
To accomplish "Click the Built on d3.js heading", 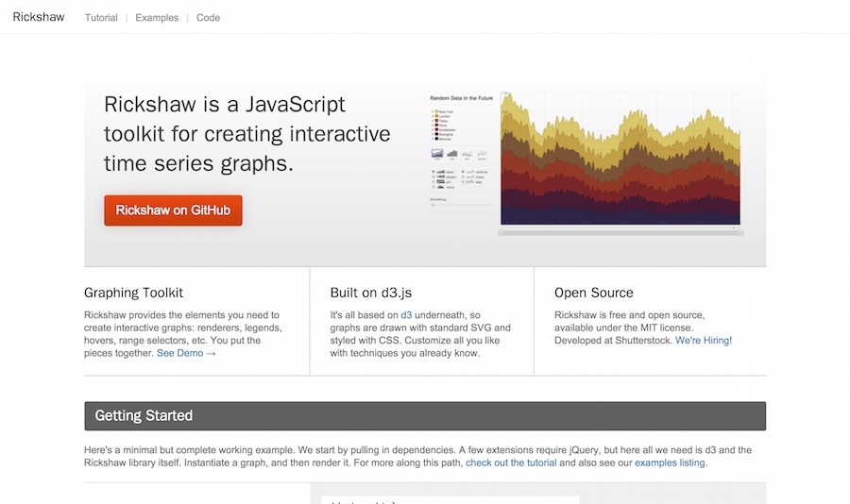I will coord(371,293).
